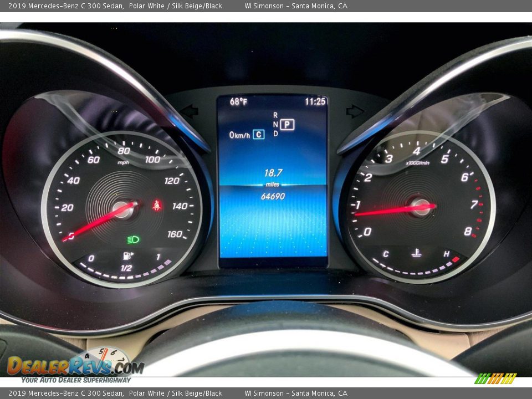Click the 64690 odometer reading
Image resolution: width=532 pixels, height=399 pixels.
[x=273, y=196]
